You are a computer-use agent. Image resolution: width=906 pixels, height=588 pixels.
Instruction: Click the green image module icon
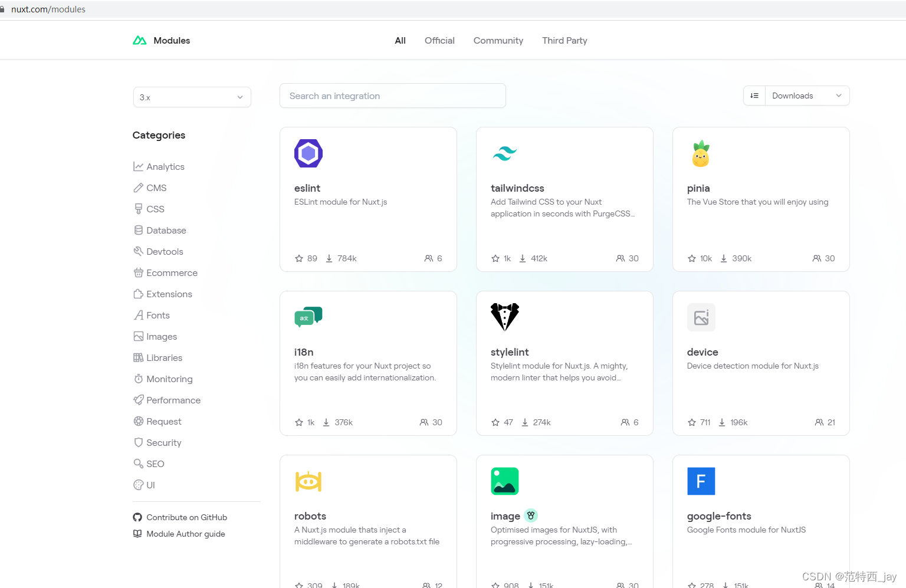504,481
